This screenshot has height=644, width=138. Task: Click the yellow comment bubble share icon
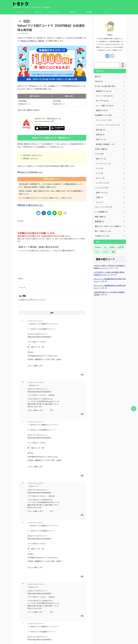pyautogui.click(x=60, y=213)
